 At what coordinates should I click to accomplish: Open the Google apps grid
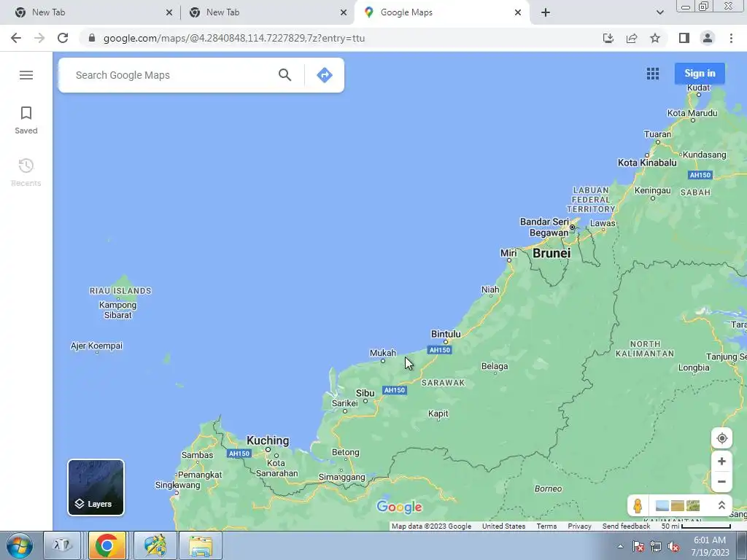653,74
